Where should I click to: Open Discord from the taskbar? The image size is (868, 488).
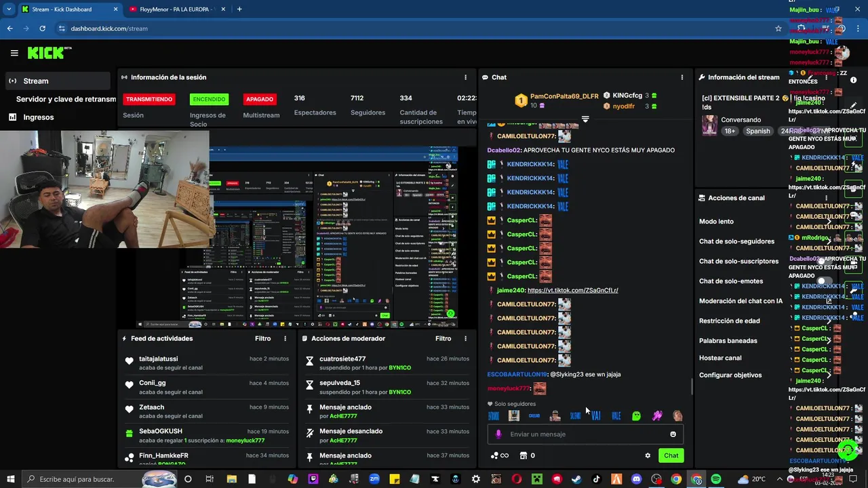coord(636,479)
